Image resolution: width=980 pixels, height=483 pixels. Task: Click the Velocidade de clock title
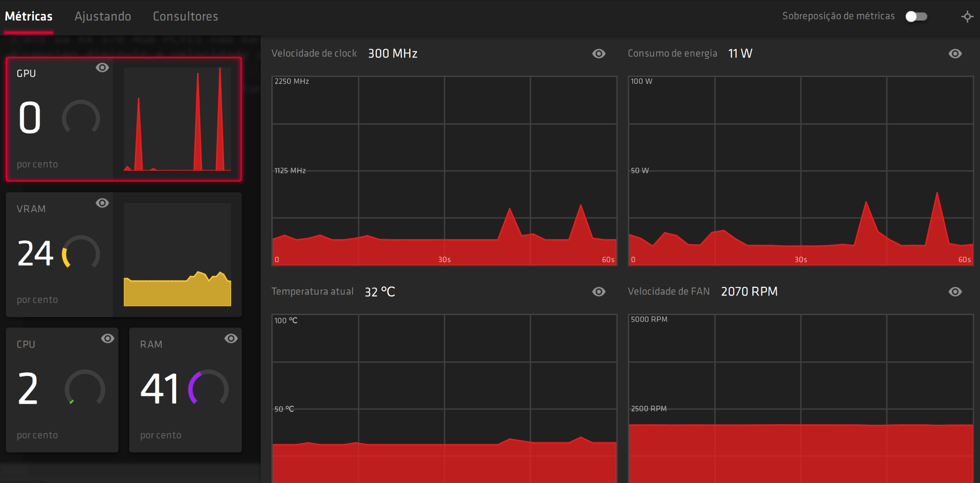coord(314,54)
